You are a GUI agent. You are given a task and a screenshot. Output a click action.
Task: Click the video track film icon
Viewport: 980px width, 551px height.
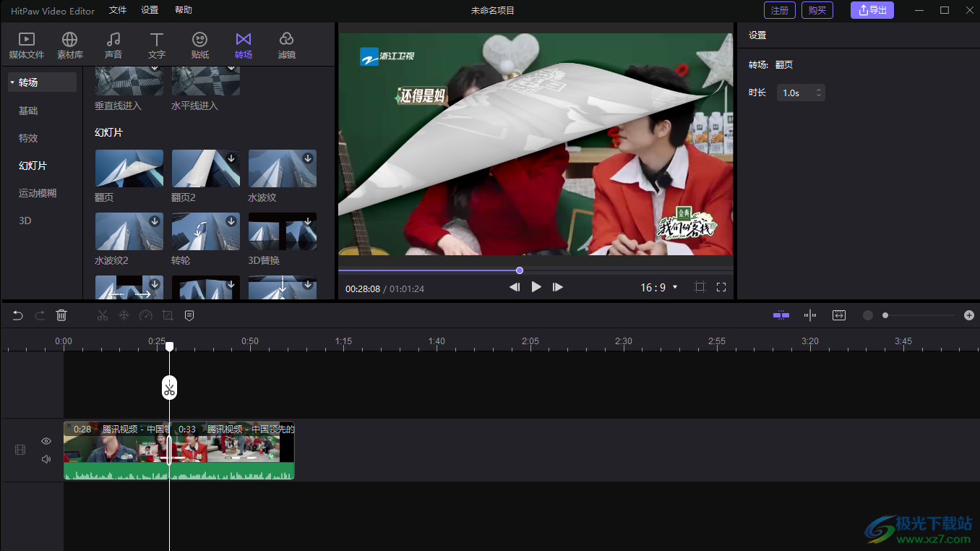click(20, 450)
